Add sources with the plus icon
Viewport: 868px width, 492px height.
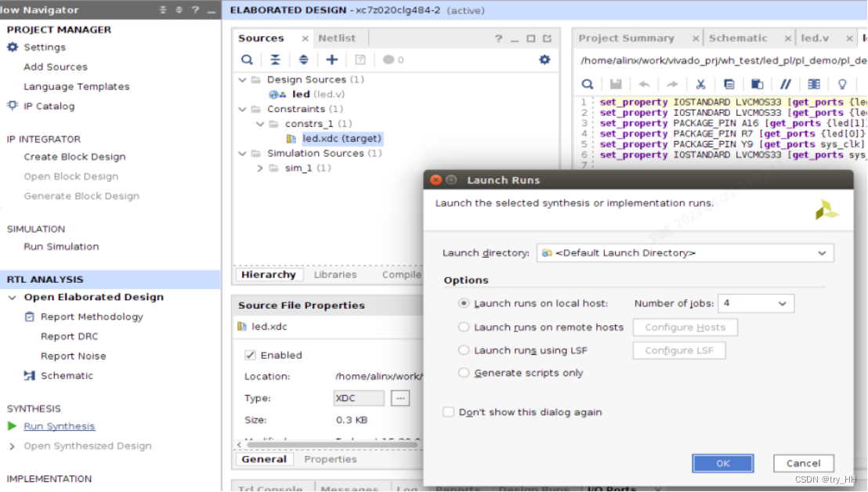tap(331, 60)
